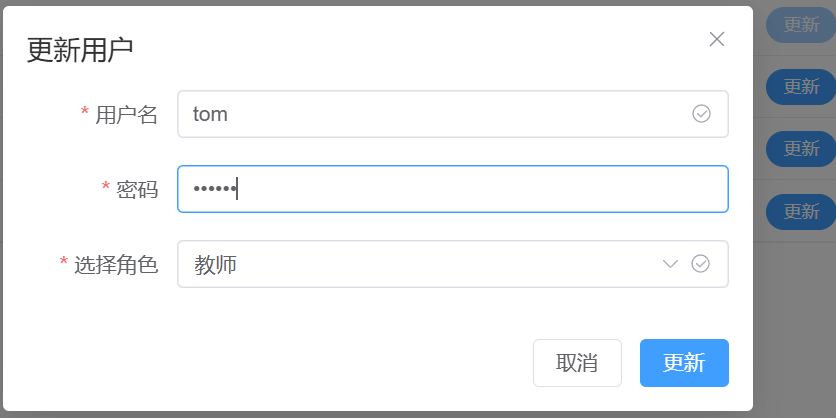Screen dimensions: 836x418
Task: Click the 更新用户 dialog title
Action: click(80, 50)
